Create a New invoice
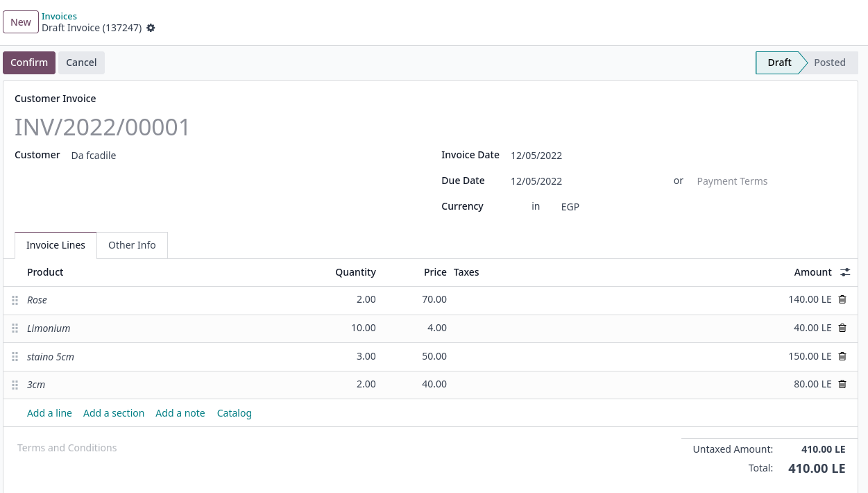This screenshot has width=868, height=493. point(21,22)
